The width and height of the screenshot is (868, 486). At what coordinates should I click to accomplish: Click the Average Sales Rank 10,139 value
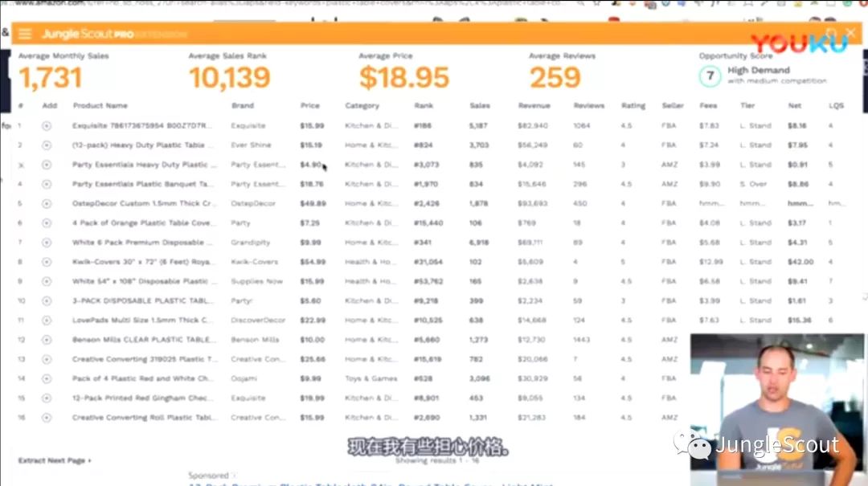(229, 77)
